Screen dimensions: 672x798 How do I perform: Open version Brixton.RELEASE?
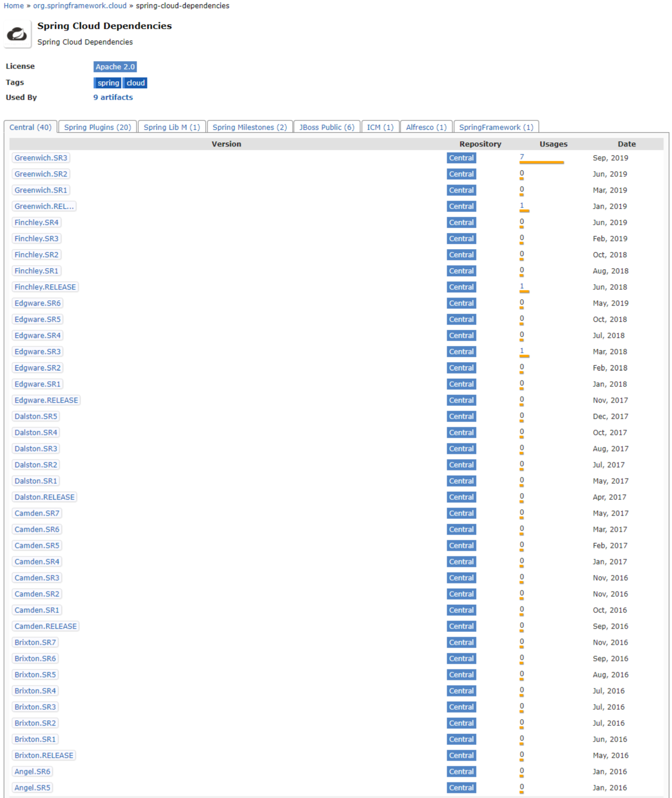tap(44, 755)
